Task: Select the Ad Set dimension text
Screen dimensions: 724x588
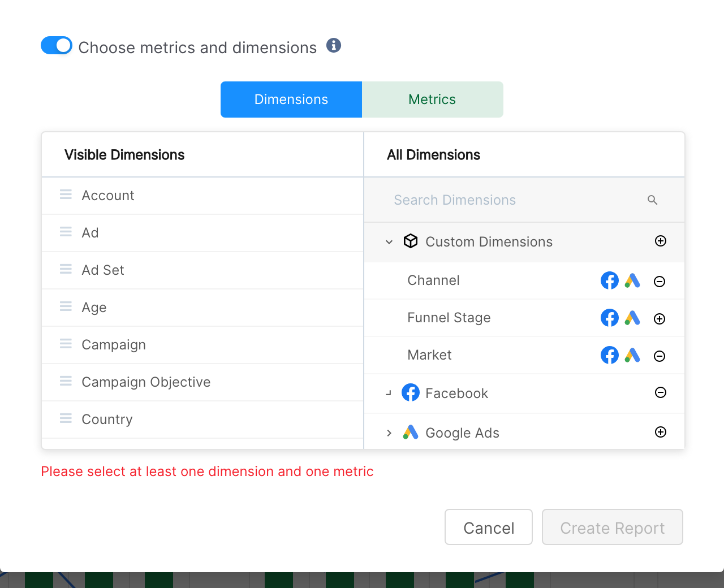Action: pos(103,270)
